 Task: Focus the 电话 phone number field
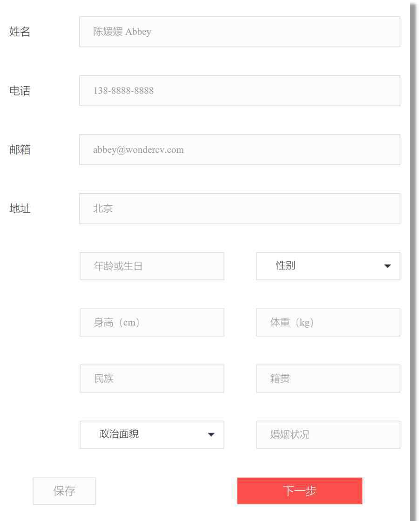240,91
